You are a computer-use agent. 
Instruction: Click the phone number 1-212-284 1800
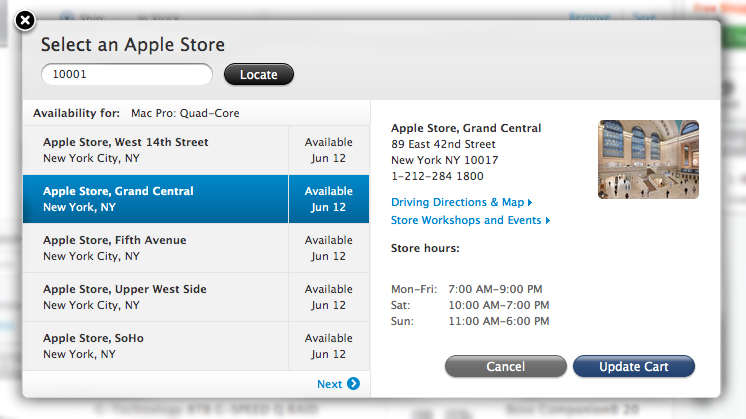pos(437,176)
